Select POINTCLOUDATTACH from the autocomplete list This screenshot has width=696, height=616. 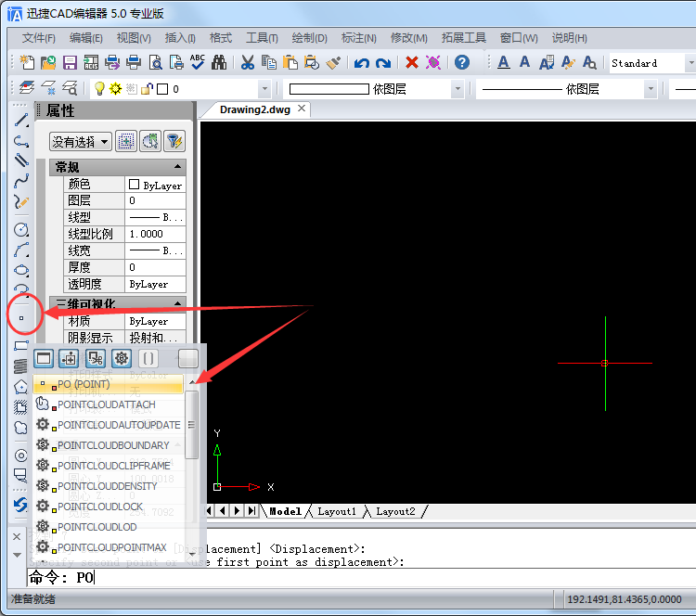106,404
